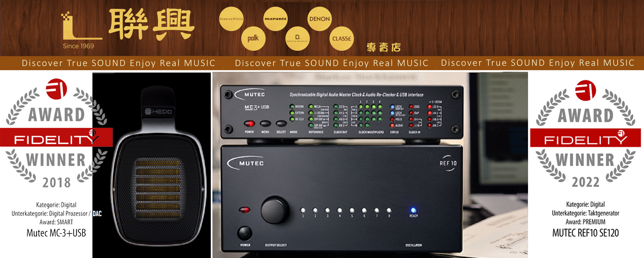Screen dimensions: 644x258
Task: Click the large 聯興 store name
Action: pyautogui.click(x=151, y=24)
